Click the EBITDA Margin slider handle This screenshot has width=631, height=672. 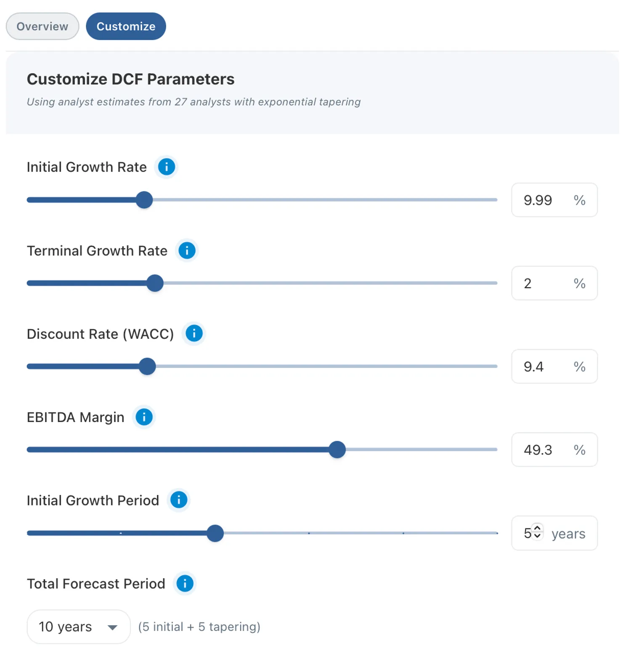pyautogui.click(x=337, y=450)
